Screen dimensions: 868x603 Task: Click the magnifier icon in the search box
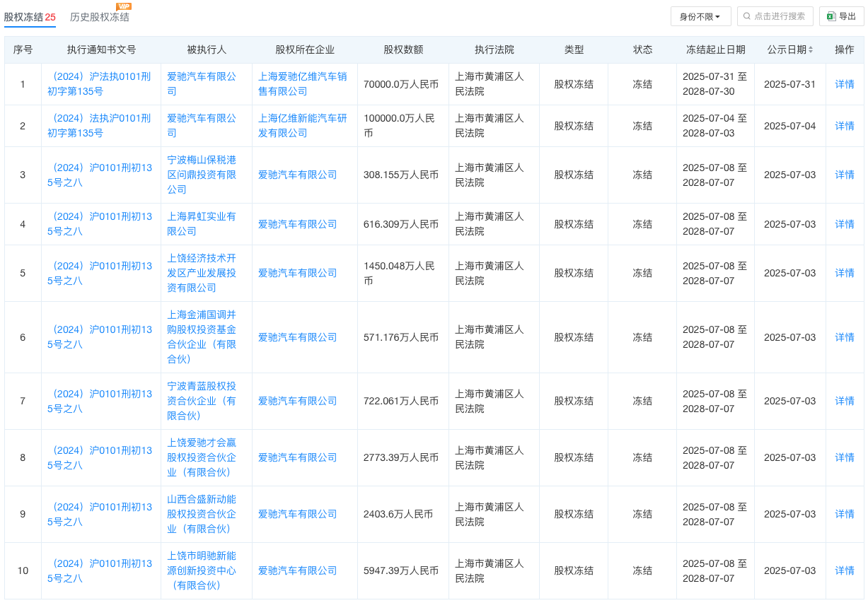tap(746, 16)
